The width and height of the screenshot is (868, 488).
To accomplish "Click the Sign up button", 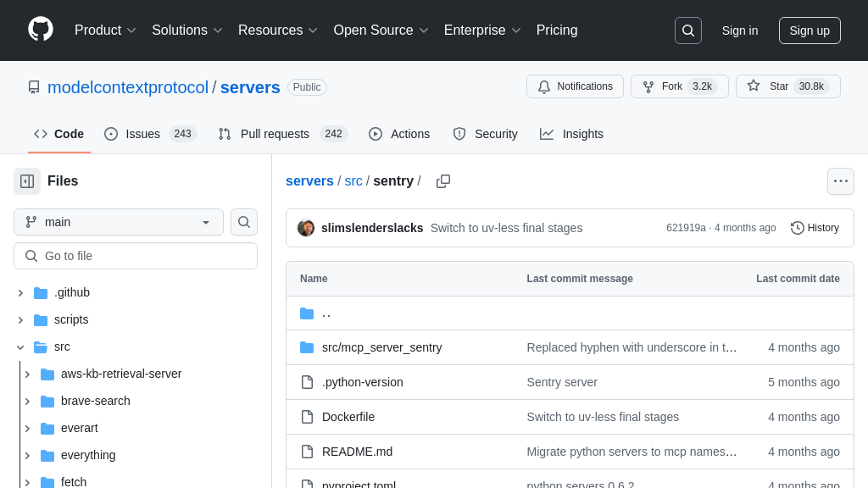I will click(x=809, y=30).
